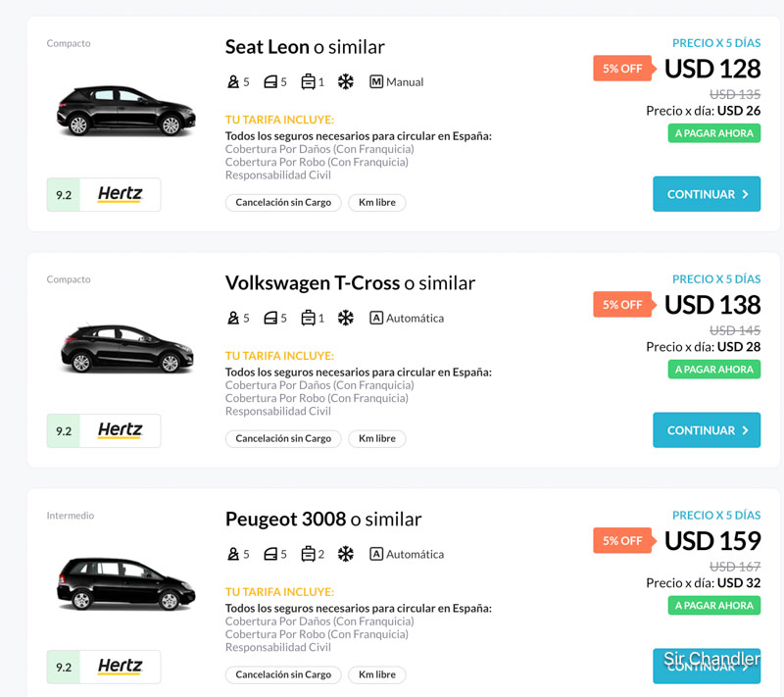
Task: Click Cancelación sin Cargo tag on Seat Leon
Action: tap(283, 203)
